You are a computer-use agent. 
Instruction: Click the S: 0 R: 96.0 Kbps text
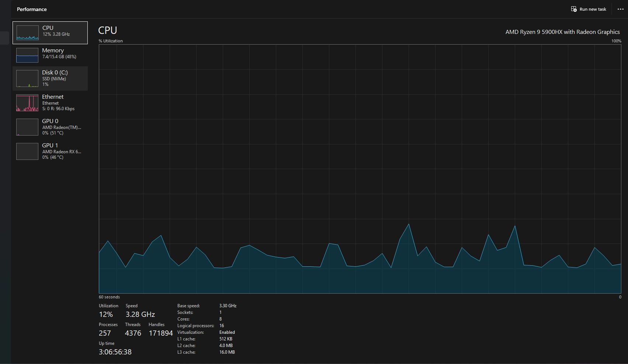coord(58,109)
